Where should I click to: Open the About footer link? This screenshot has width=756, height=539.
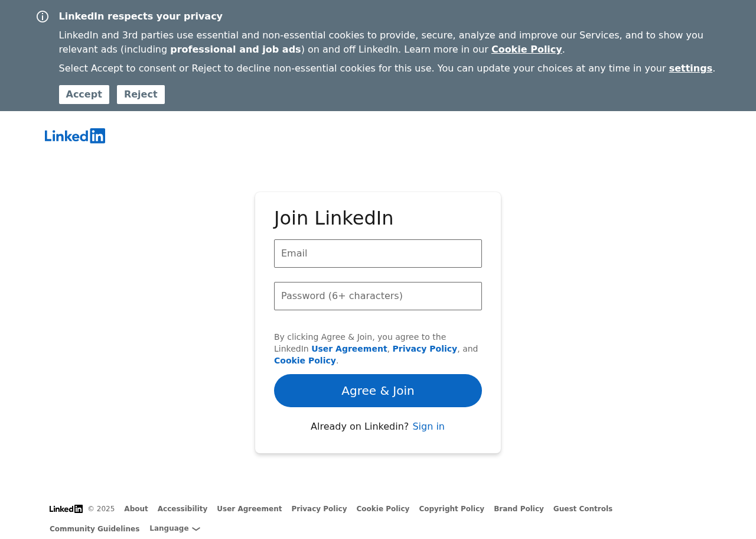point(136,509)
